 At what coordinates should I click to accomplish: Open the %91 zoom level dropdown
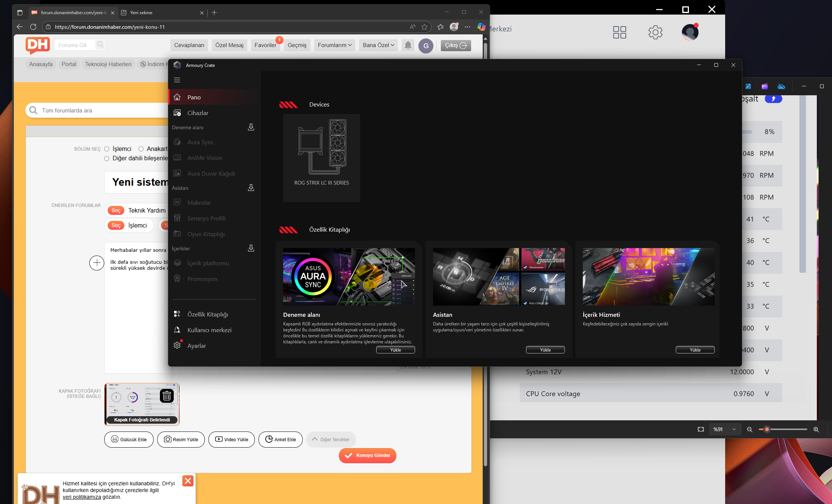tap(724, 429)
